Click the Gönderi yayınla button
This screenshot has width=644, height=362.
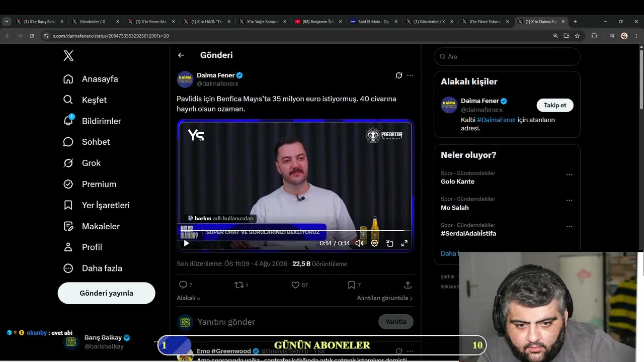click(106, 293)
